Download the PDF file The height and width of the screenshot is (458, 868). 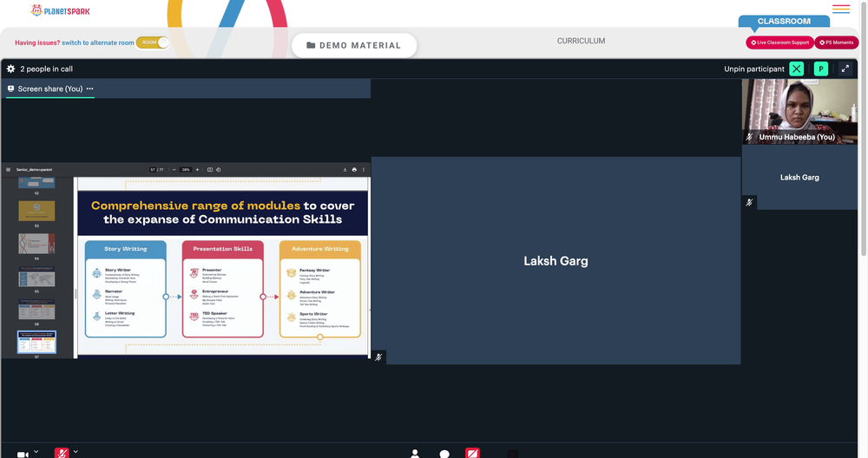(345, 170)
